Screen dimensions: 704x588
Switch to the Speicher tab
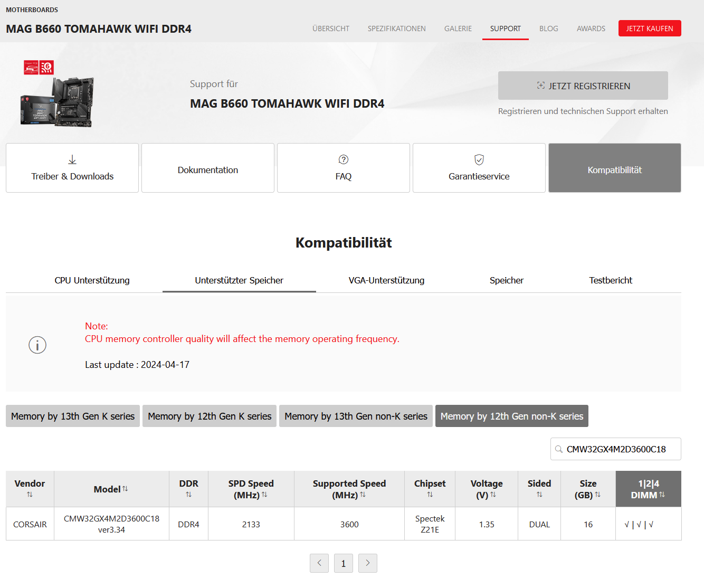[x=507, y=280]
